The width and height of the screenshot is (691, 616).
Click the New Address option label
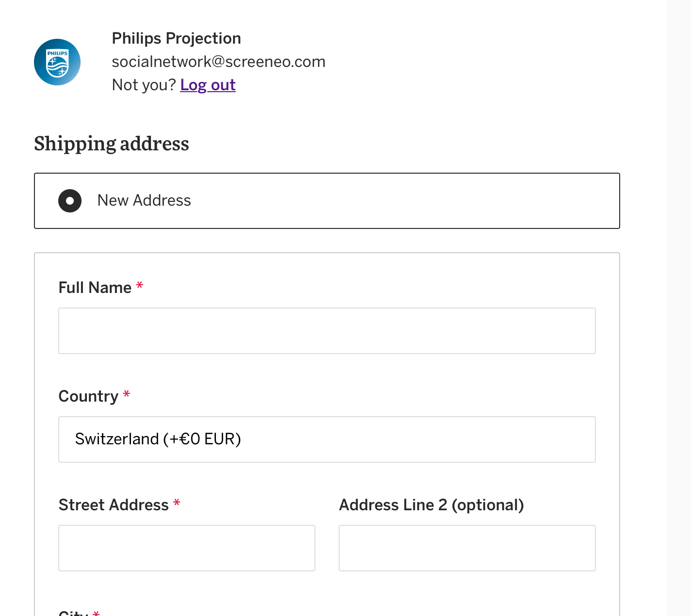click(x=144, y=200)
